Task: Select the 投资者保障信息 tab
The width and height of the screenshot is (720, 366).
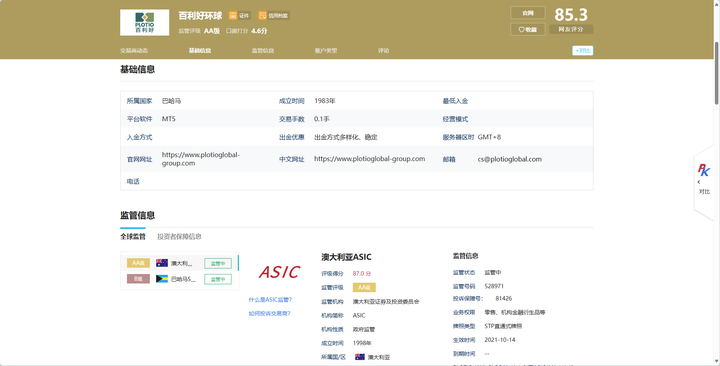Action: point(179,236)
